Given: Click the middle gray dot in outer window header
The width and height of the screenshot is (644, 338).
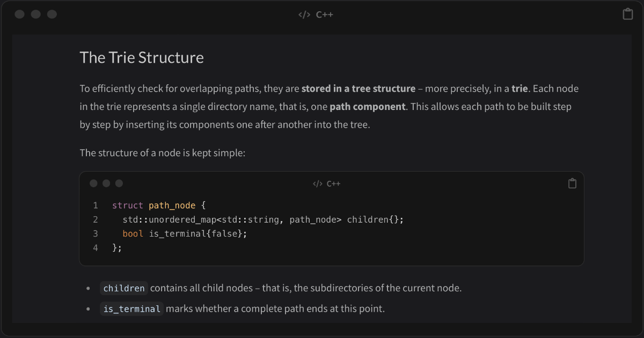Looking at the screenshot, I should tap(36, 14).
